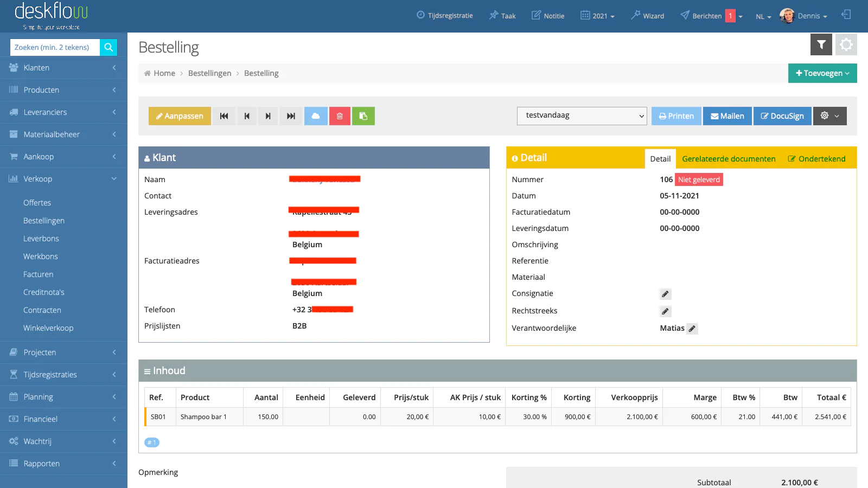The height and width of the screenshot is (488, 868).
Task: Edit Verantwoordelijke Matias with pencil
Action: click(x=692, y=329)
